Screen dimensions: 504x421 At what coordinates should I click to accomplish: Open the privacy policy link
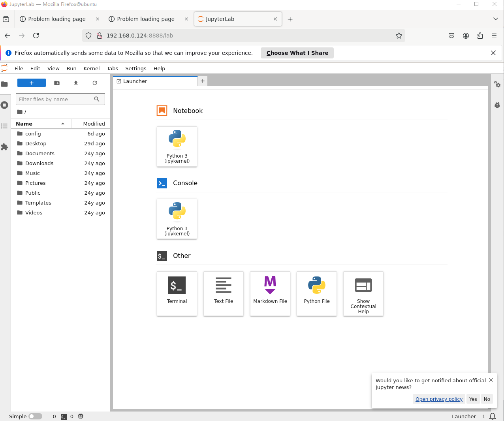[x=438, y=399]
